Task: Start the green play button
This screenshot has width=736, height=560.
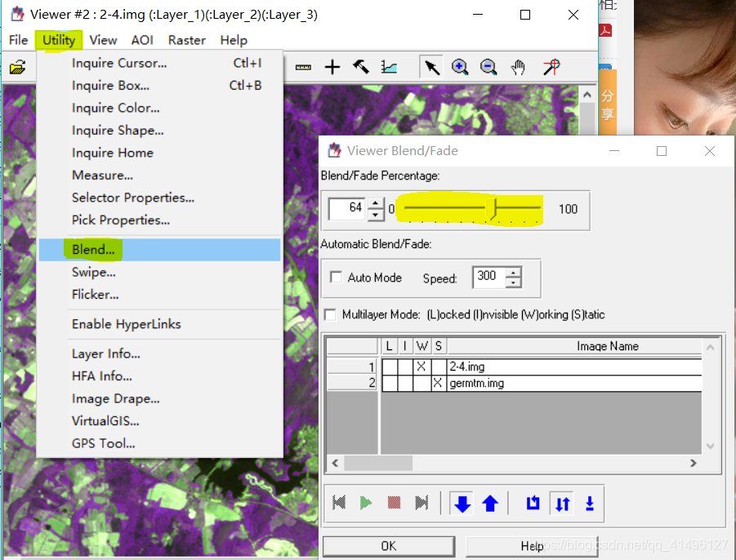Action: [x=366, y=503]
